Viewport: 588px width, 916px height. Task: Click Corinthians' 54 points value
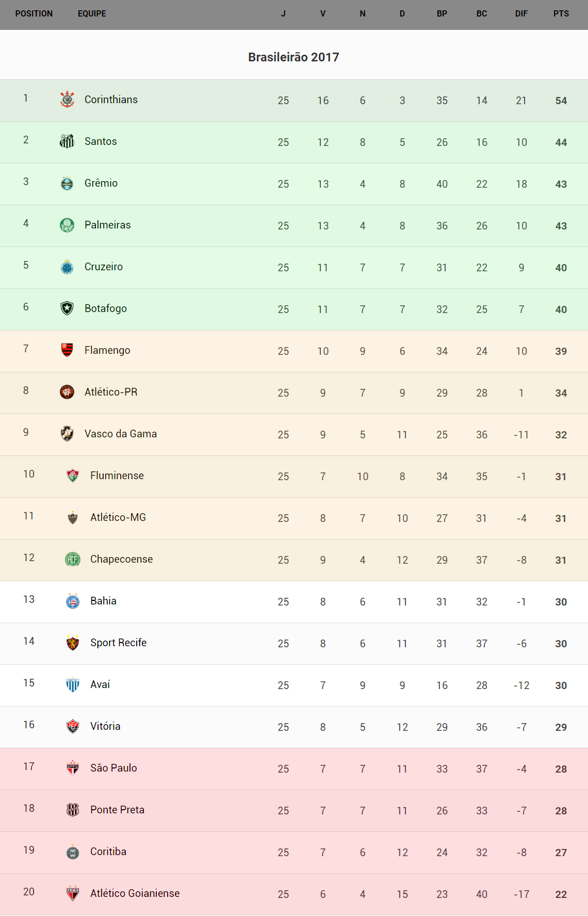pyautogui.click(x=561, y=101)
